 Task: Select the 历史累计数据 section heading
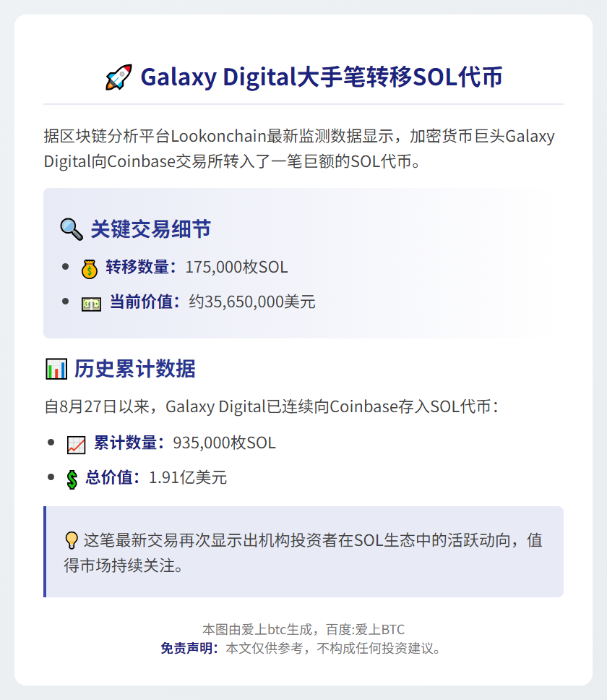pos(134,370)
